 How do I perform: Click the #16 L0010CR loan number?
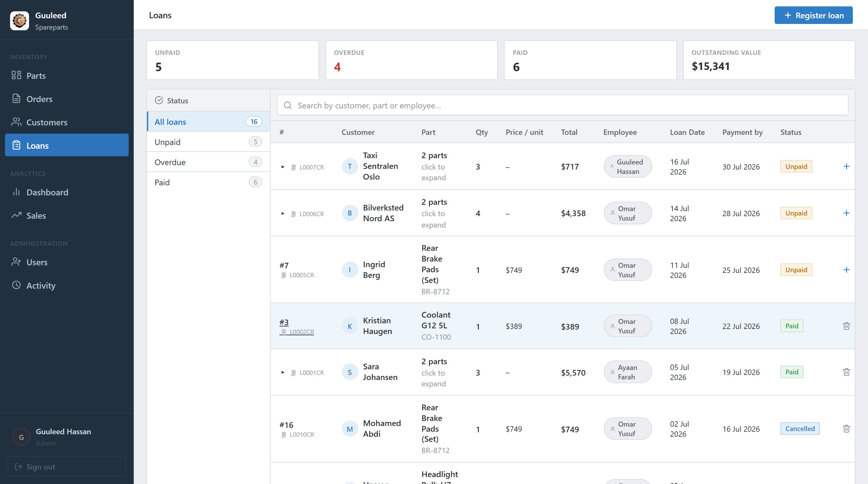[x=296, y=429]
